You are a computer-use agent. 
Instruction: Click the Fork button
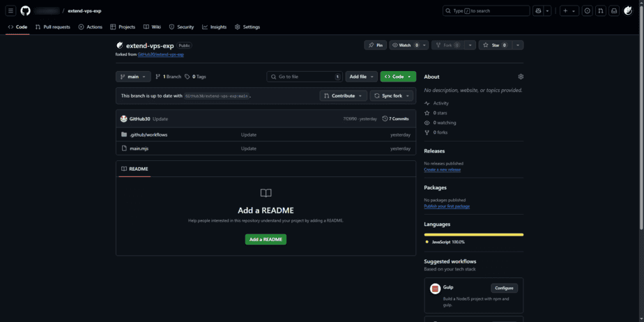[x=447, y=45]
